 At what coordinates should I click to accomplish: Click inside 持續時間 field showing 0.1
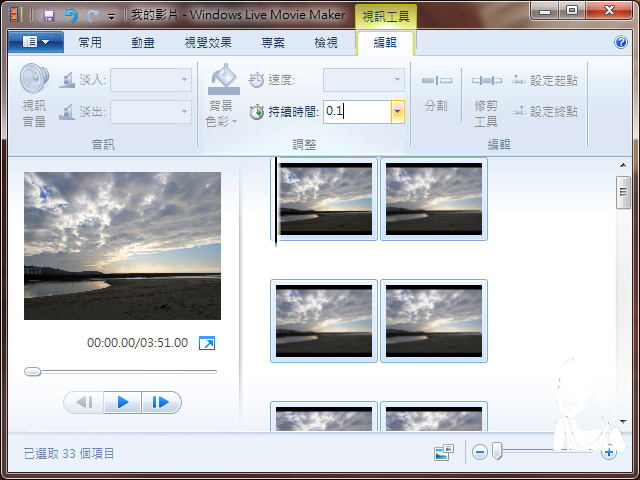click(x=357, y=111)
